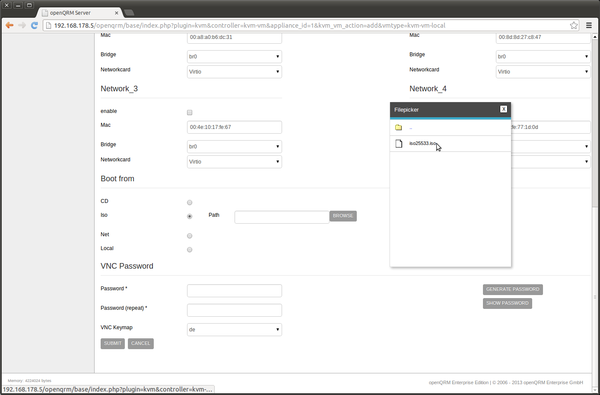Click the Filepicker title bar
Image resolution: width=600 pixels, height=395 pixels.
point(450,109)
